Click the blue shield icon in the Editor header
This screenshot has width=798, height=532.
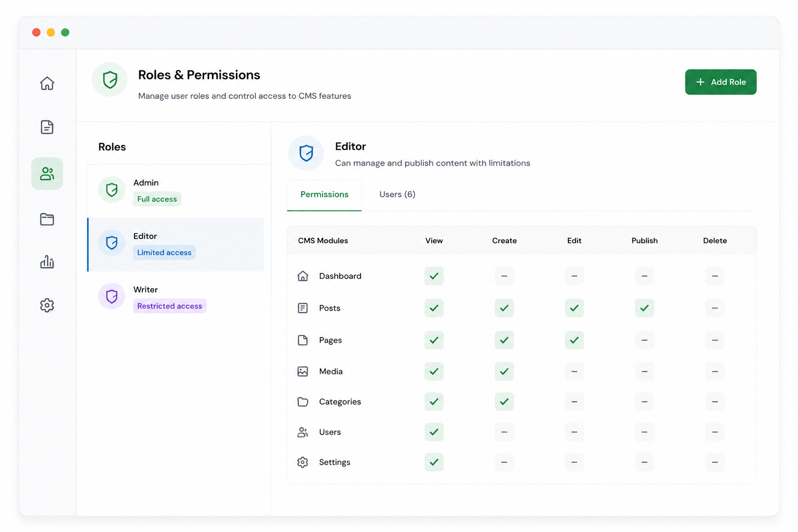point(306,153)
